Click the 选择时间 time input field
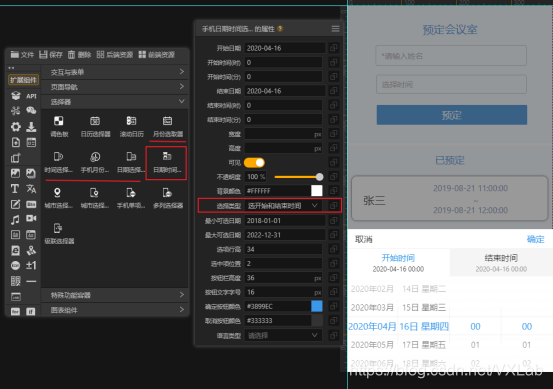 [451, 84]
